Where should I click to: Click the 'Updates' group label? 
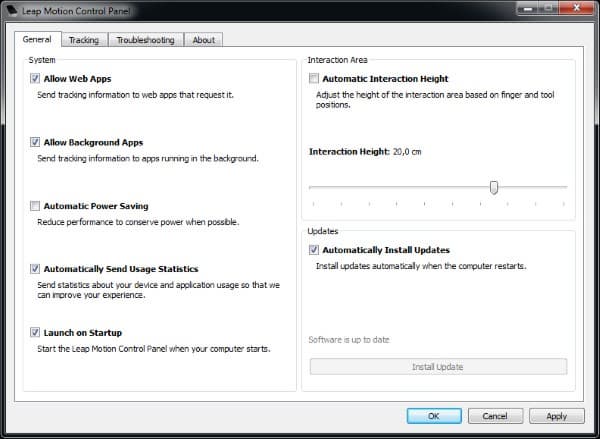[x=323, y=231]
